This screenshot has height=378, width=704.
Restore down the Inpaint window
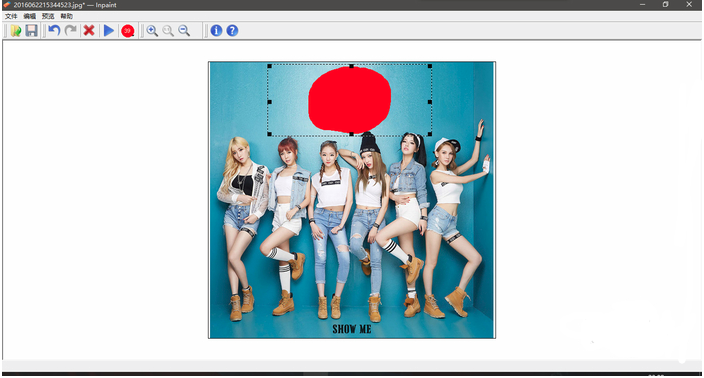point(665,4)
